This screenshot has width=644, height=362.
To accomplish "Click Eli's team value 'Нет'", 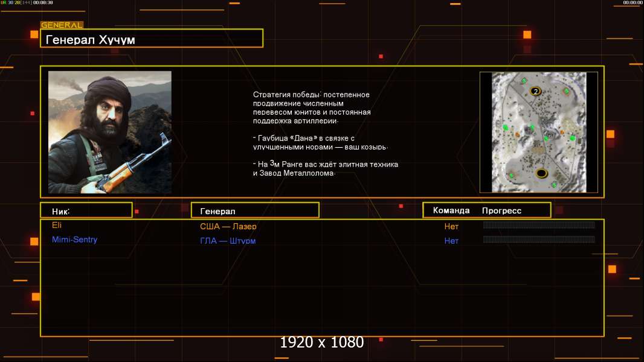I will click(451, 226).
